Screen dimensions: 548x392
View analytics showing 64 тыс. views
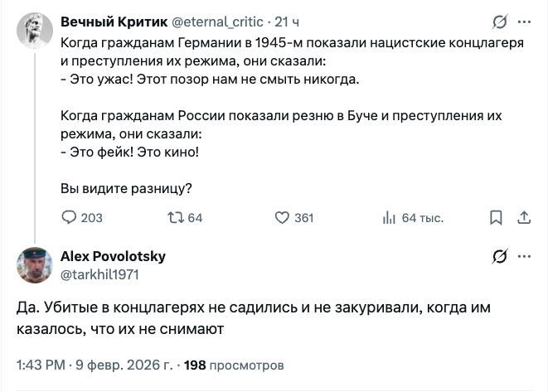pyautogui.click(x=389, y=218)
